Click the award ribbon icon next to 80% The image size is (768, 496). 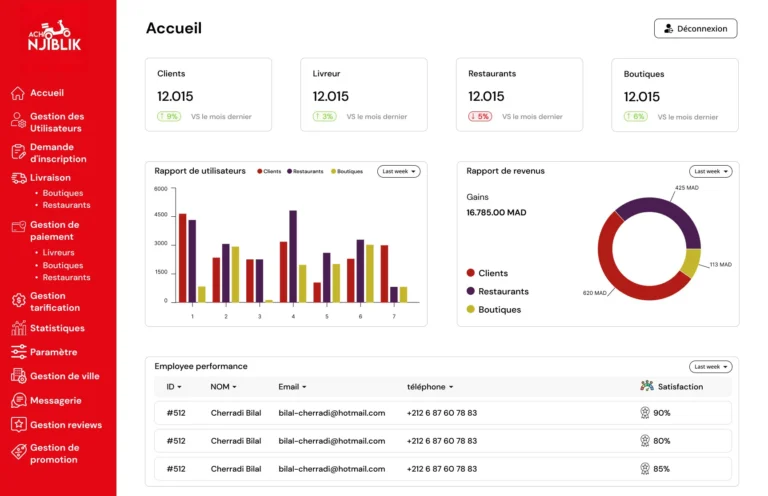click(x=645, y=441)
